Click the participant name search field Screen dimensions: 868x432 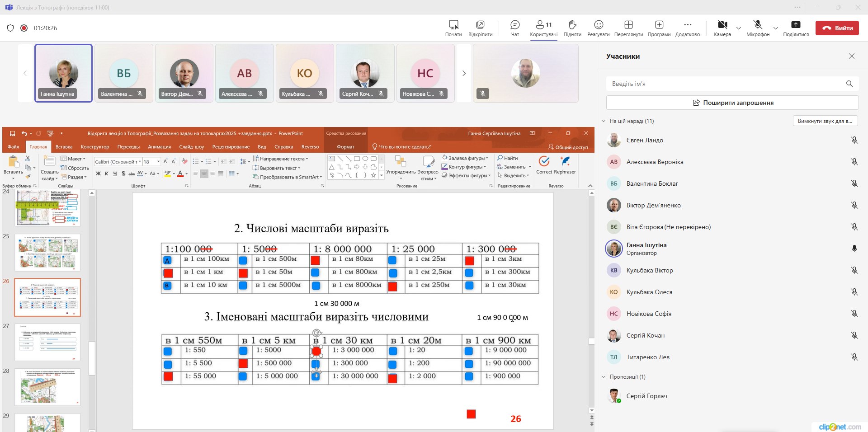[726, 84]
